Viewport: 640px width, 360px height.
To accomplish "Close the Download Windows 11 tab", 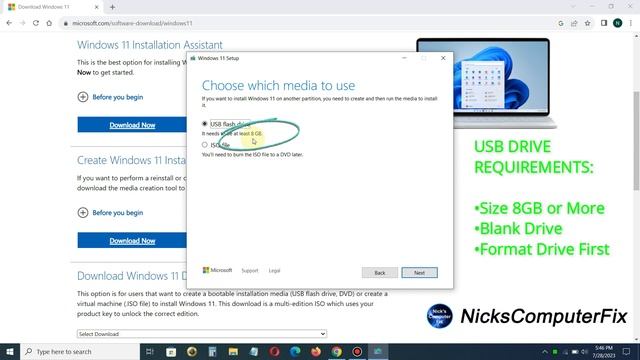I will tap(97, 7).
